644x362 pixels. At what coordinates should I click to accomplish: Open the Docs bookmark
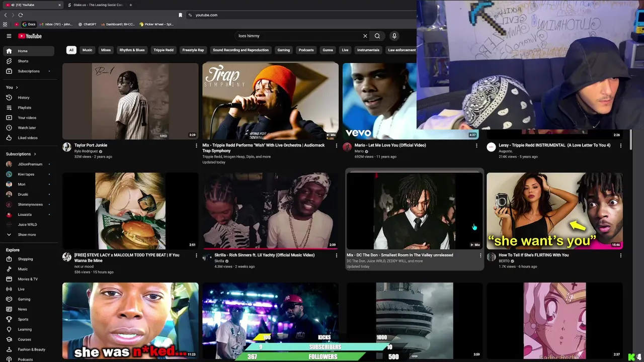pyautogui.click(x=29, y=24)
